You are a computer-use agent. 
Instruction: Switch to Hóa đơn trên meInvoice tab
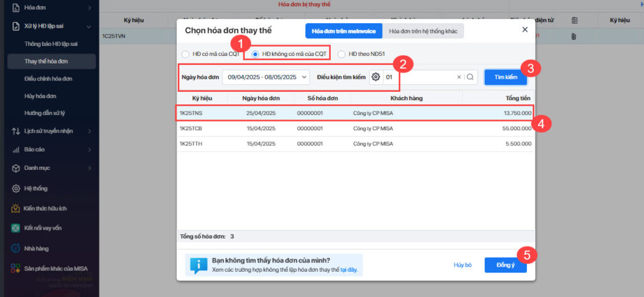tap(344, 31)
